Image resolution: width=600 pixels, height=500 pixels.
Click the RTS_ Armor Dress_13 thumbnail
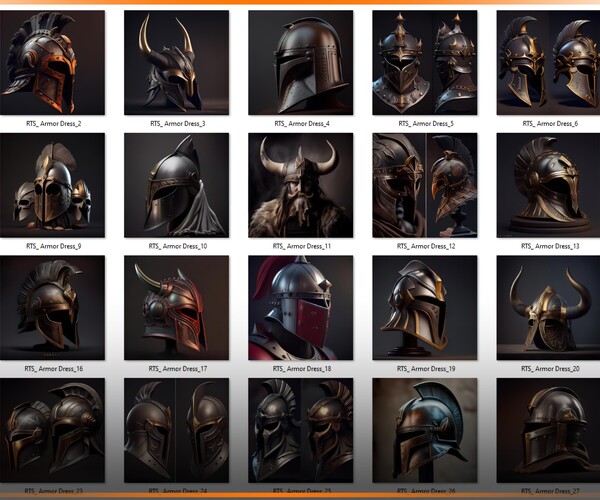(x=548, y=185)
